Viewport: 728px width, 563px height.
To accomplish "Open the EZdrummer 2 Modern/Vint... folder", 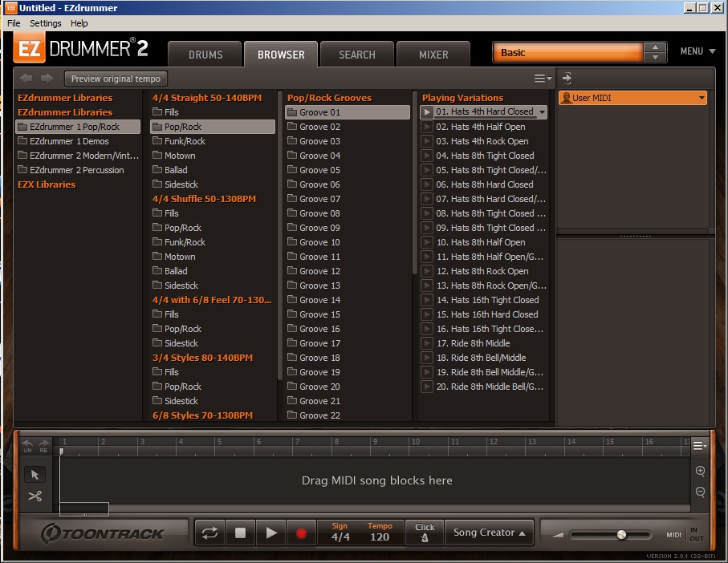I will coord(78,156).
